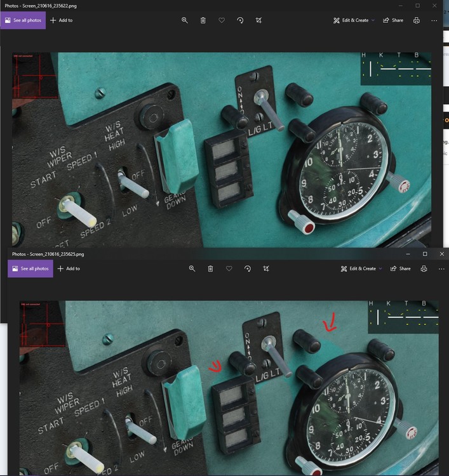Click rotate icon in Screen_210616_235625 window

(x=248, y=268)
